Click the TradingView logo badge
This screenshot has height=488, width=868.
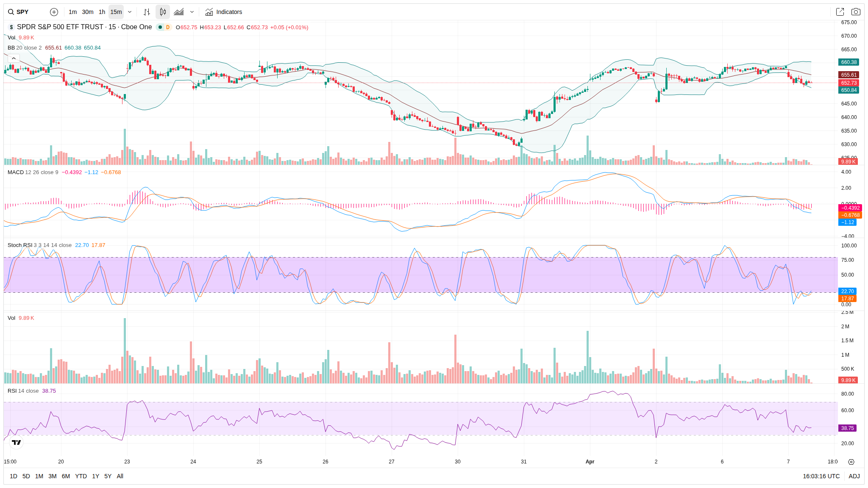pos(16,442)
